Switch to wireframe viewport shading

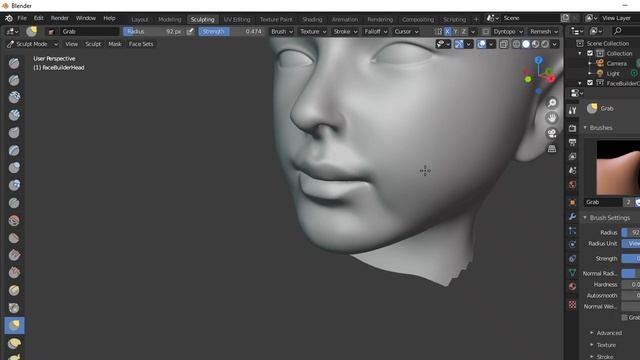click(x=516, y=44)
